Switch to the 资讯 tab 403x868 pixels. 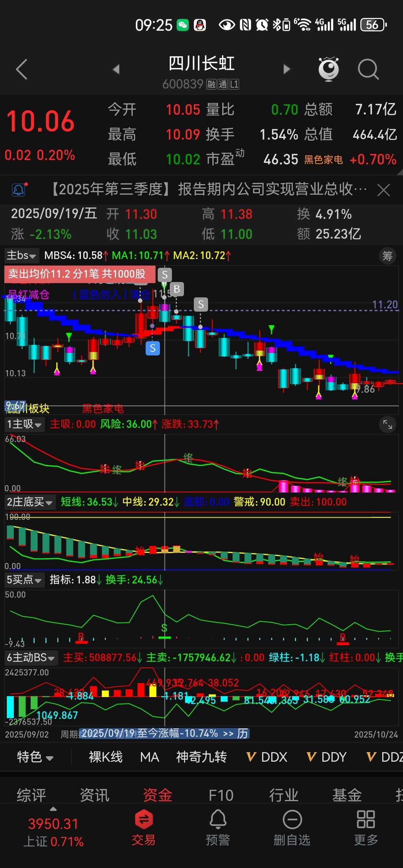click(x=95, y=795)
